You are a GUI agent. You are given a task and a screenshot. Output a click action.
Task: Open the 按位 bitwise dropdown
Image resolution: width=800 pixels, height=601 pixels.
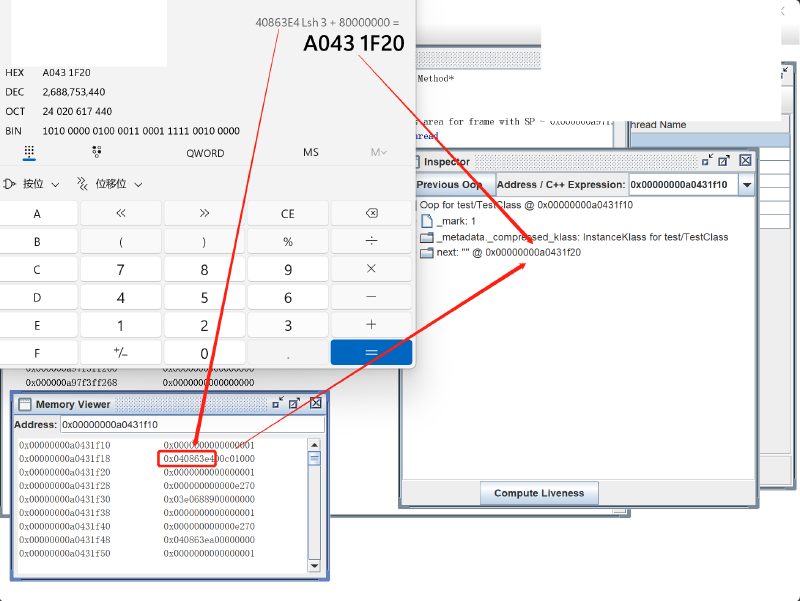pyautogui.click(x=32, y=184)
